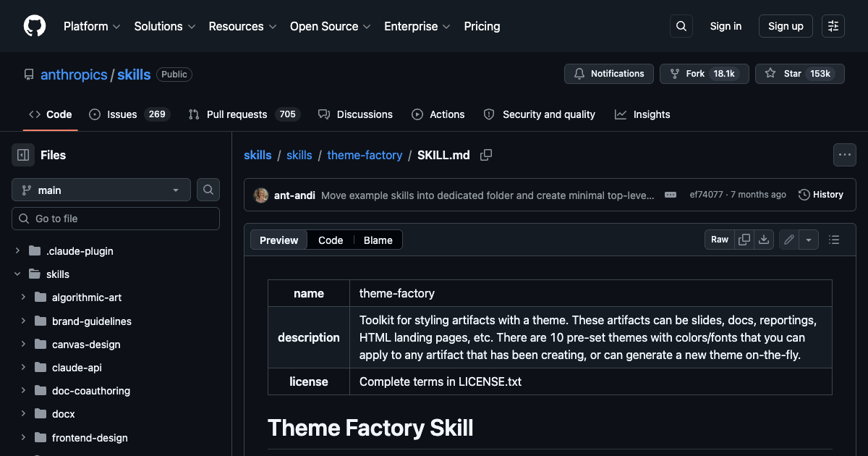Go to the Pricing page

pos(482,26)
